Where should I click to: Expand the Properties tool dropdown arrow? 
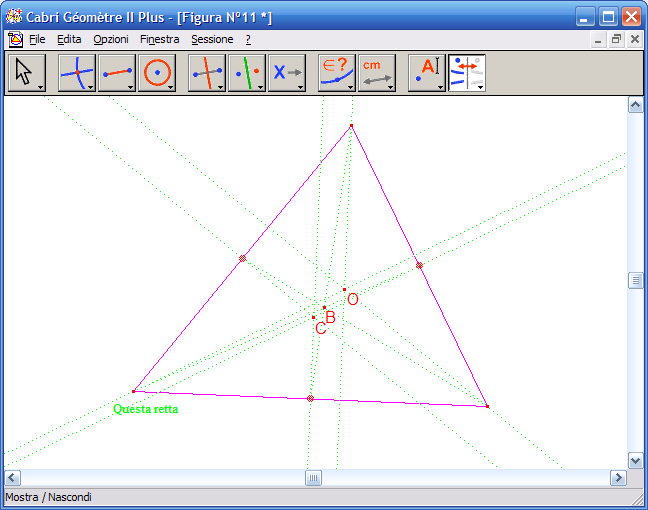click(350, 87)
